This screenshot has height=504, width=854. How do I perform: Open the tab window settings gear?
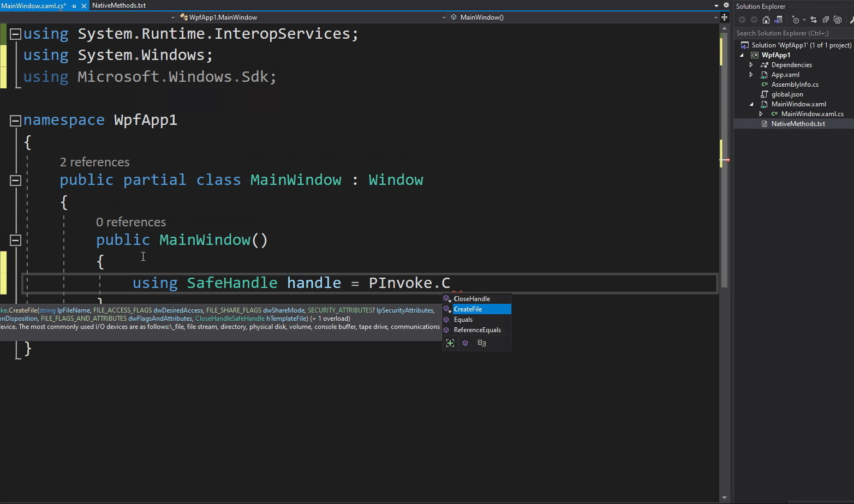pyautogui.click(x=726, y=5)
